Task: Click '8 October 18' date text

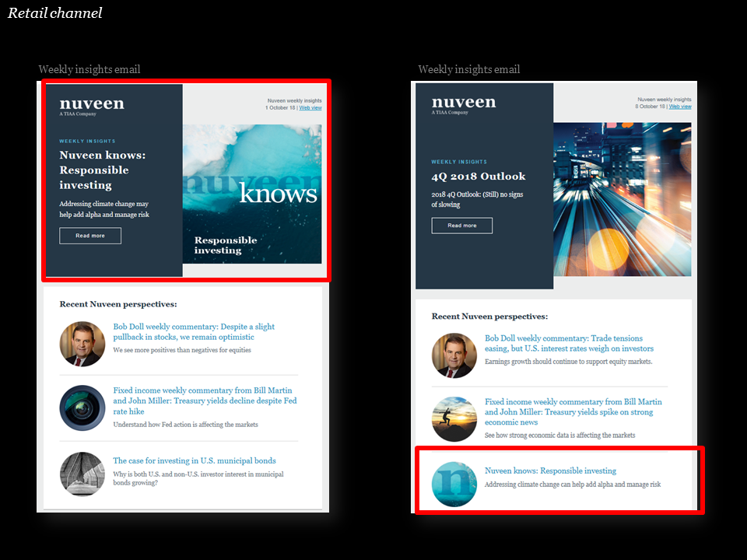Action: (650, 107)
